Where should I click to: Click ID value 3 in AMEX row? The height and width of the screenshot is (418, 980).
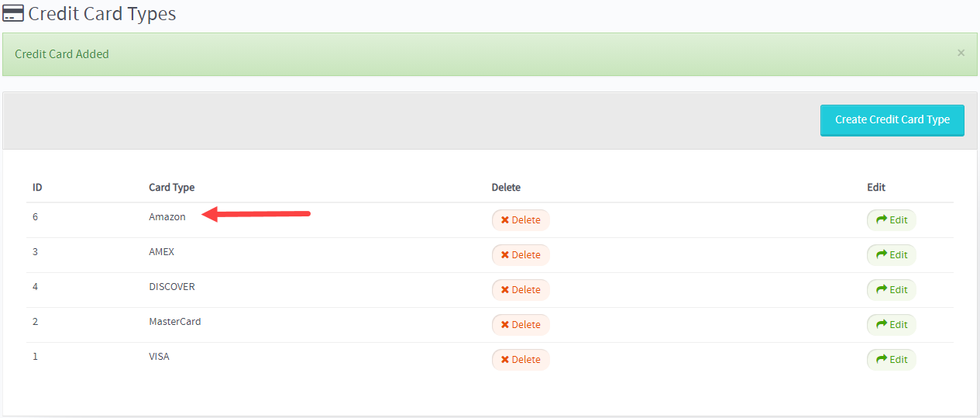[x=36, y=252]
